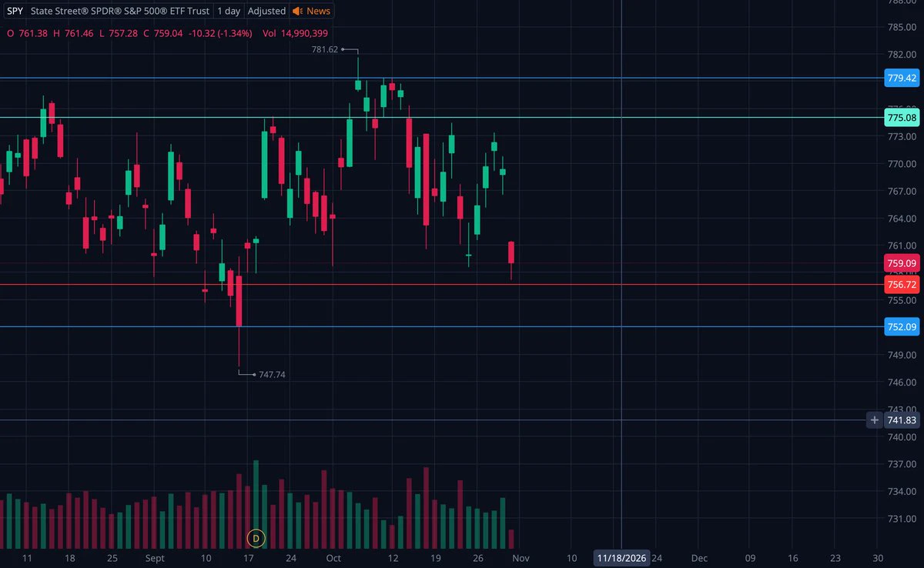Click the 785.00 price axis label

tap(901, 28)
